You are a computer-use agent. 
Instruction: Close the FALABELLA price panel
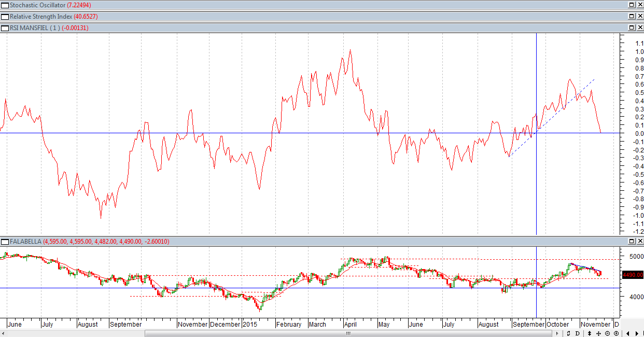pyautogui.click(x=639, y=242)
